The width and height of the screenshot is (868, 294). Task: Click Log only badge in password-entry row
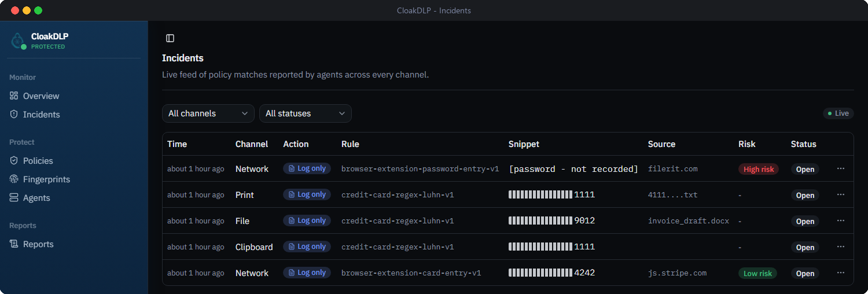[307, 168]
